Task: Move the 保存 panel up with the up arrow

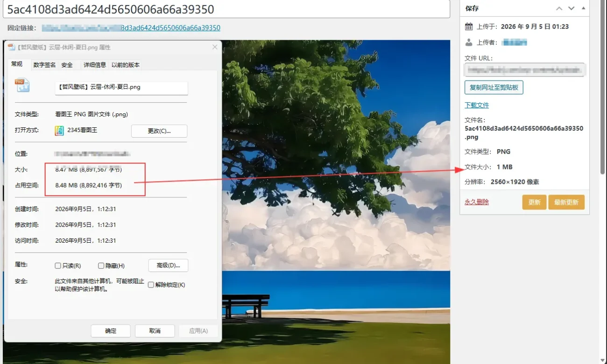Action: click(559, 8)
